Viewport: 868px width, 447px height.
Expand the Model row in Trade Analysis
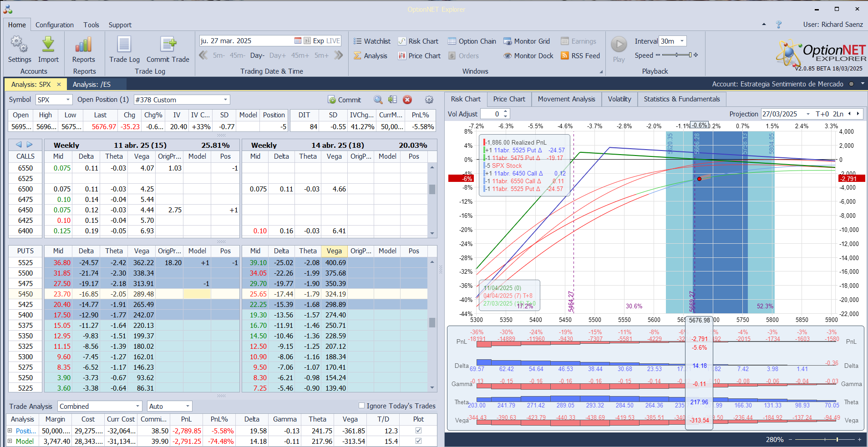click(10, 441)
